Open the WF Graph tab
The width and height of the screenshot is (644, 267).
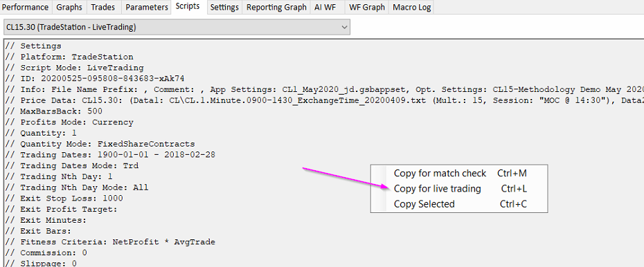click(367, 8)
